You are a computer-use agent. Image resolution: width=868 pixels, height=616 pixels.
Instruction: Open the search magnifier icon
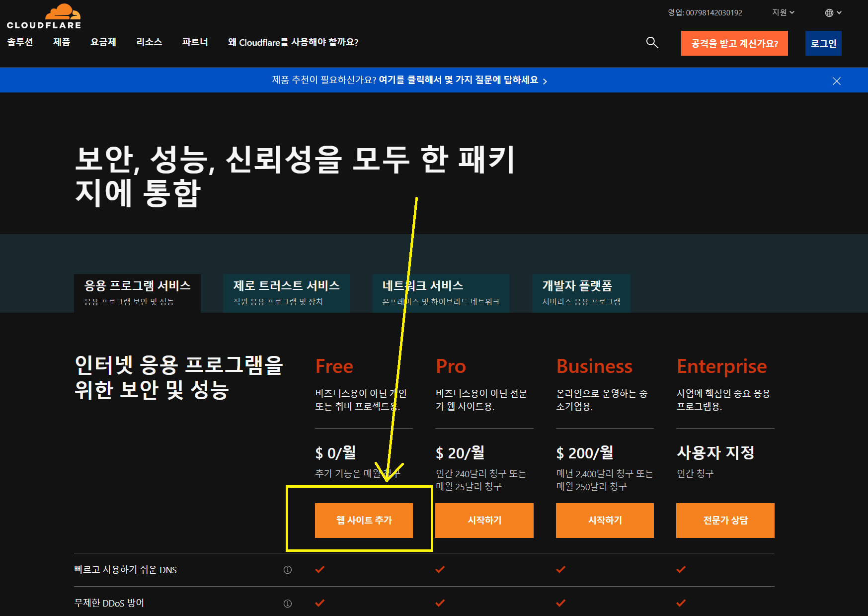point(652,43)
